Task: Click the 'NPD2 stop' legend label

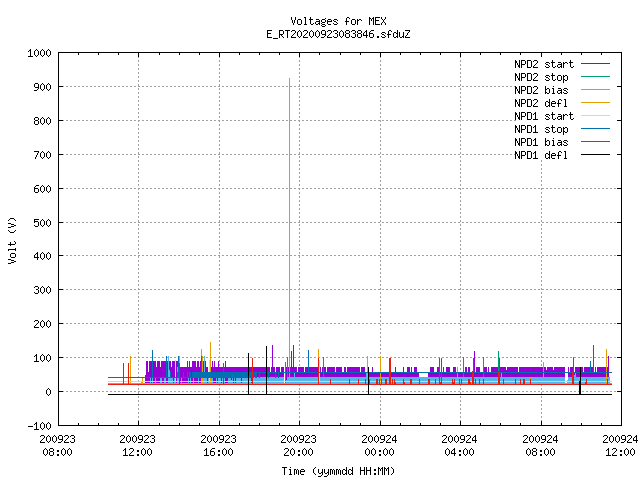Action: pos(541,77)
